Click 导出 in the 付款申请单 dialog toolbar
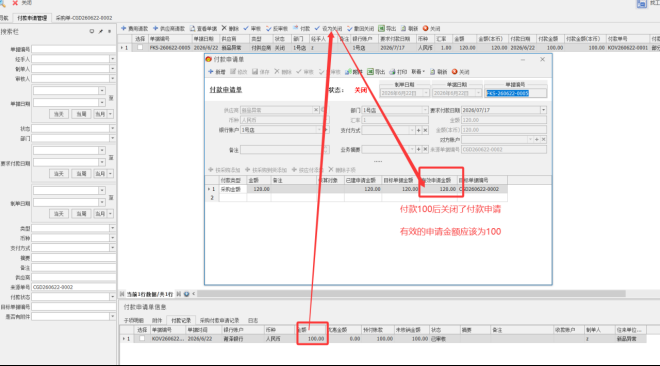The width and height of the screenshot is (660, 366). (376, 72)
